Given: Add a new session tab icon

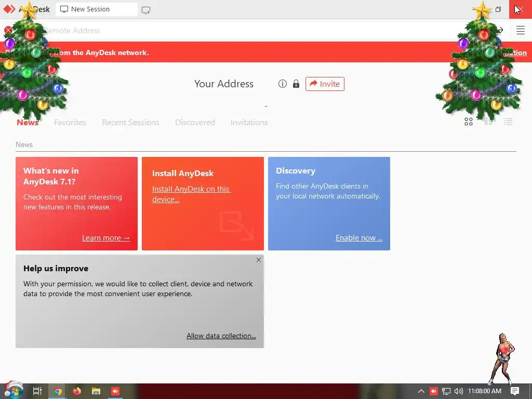Looking at the screenshot, I should pos(146,10).
